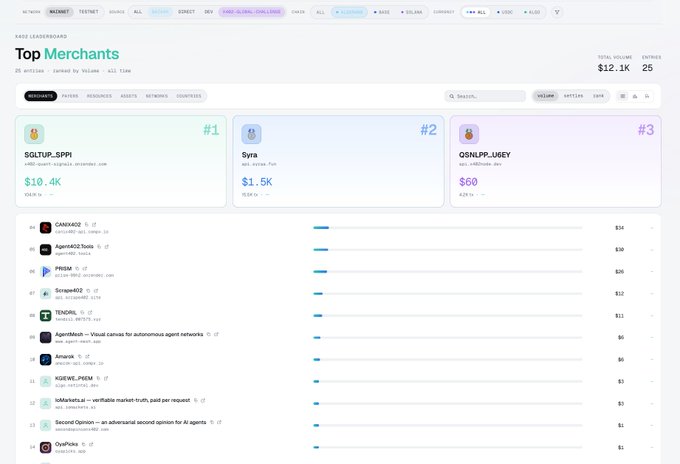This screenshot has width=680, height=464.
Task: Click the PRISM logo thumbnail
Action: [x=46, y=271]
